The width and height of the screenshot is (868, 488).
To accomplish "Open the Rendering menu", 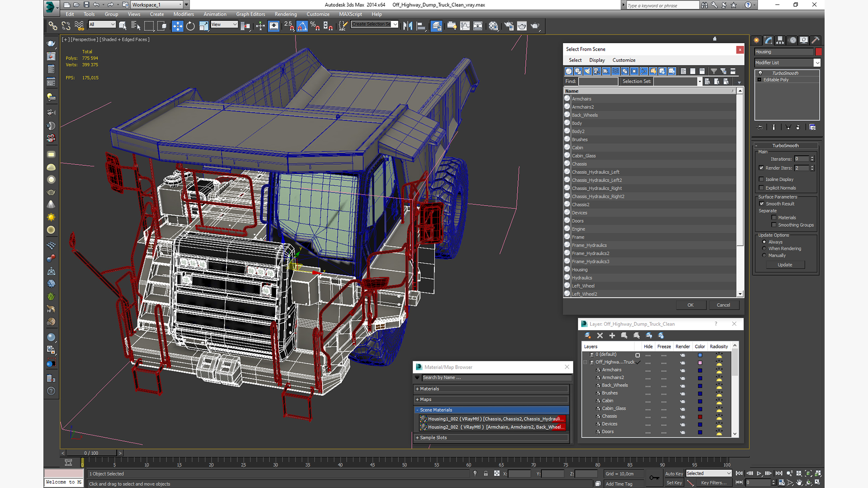I will (x=286, y=14).
